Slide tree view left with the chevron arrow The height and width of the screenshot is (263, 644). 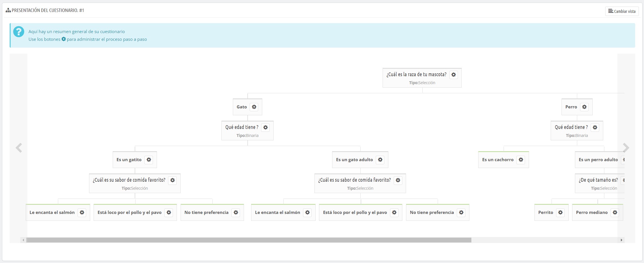pos(19,148)
